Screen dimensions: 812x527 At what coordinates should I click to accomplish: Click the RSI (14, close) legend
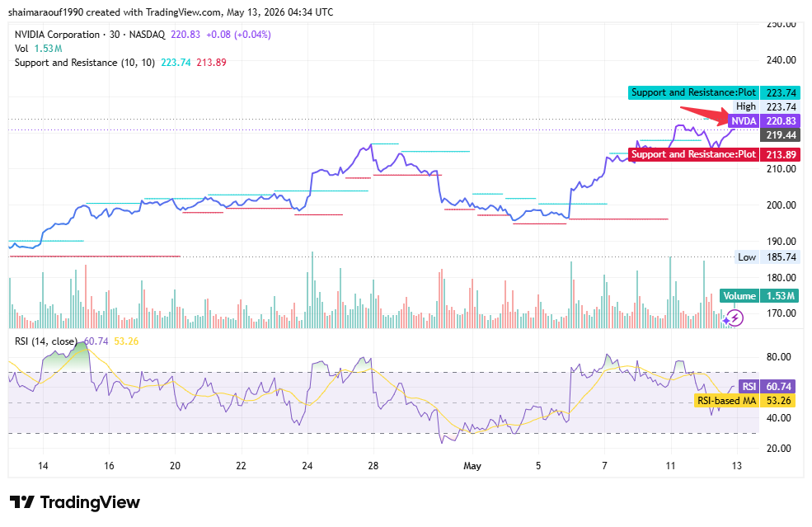(45, 341)
